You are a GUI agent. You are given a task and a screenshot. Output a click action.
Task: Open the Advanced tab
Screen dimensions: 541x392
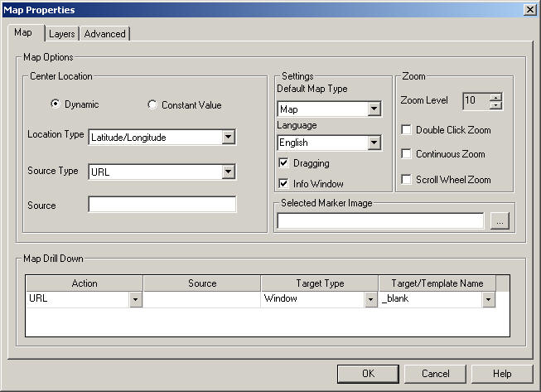point(104,34)
